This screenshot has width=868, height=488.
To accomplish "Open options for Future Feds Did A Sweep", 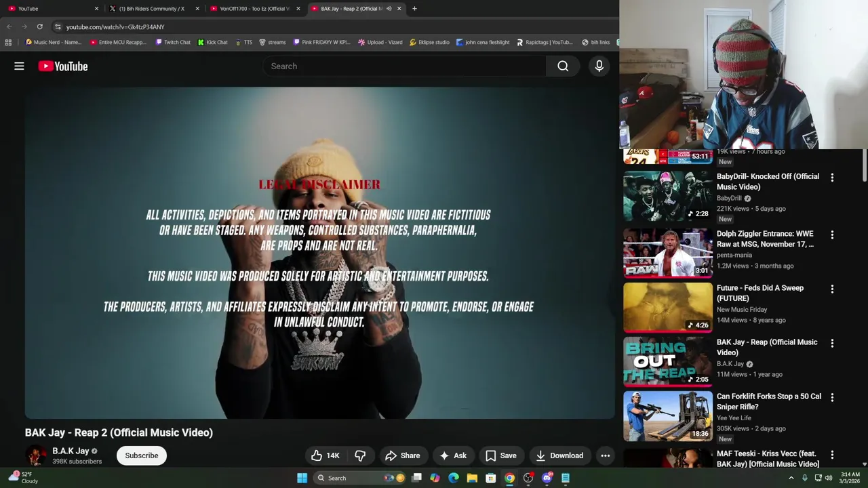I will point(832,289).
